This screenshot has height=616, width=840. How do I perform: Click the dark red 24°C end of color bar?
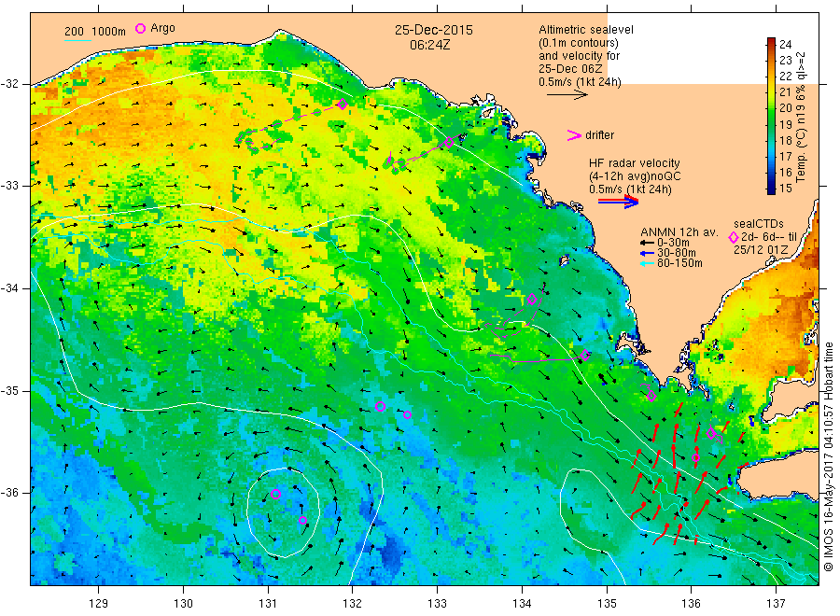click(x=771, y=43)
